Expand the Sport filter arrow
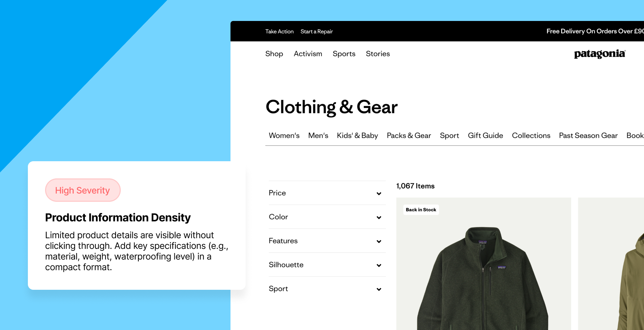This screenshot has height=330, width=644. tap(379, 289)
